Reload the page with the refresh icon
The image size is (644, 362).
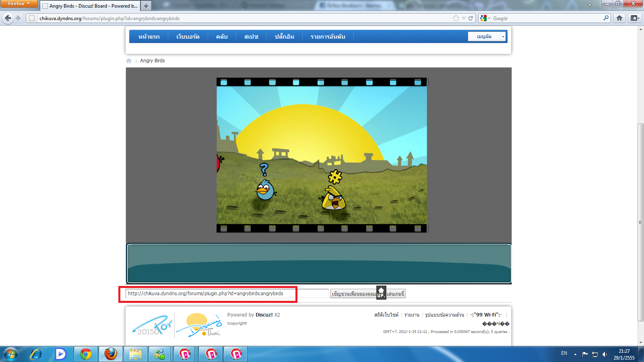471,18
